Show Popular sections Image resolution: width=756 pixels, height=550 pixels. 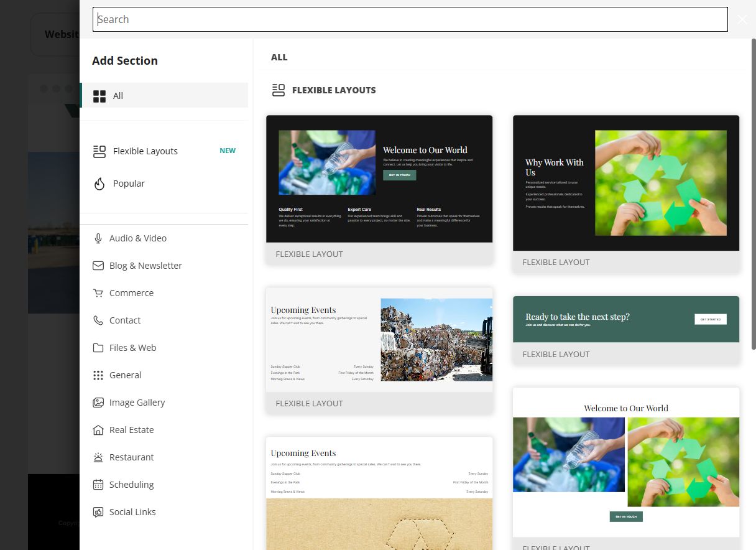129,184
